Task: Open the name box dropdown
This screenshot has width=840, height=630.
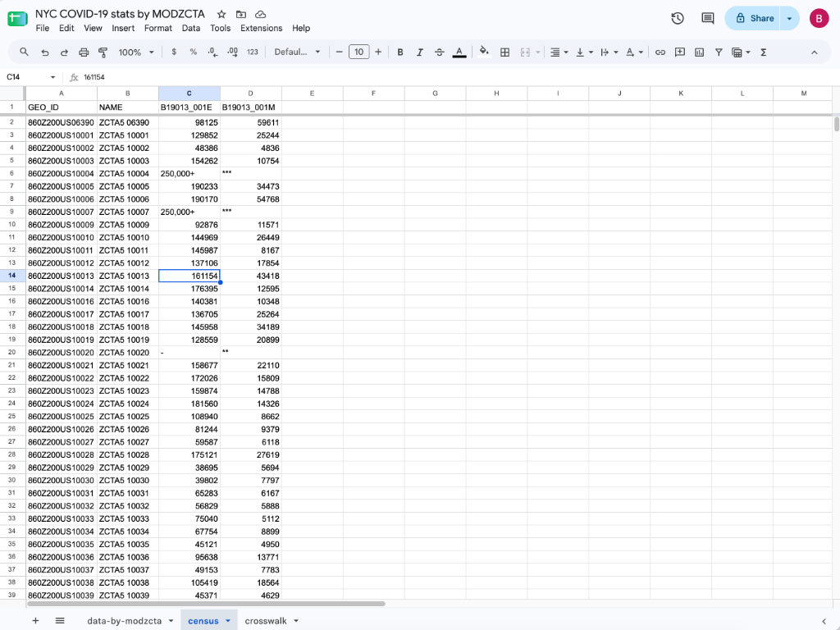Action: 52,77
